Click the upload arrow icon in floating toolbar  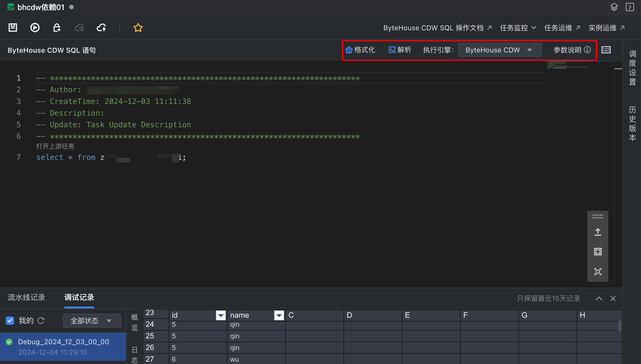(x=598, y=232)
